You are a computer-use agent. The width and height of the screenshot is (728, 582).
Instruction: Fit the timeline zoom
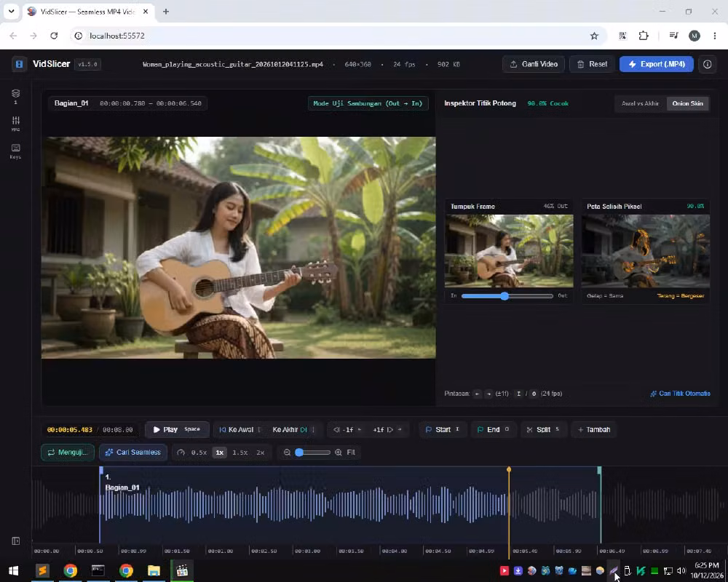click(351, 452)
